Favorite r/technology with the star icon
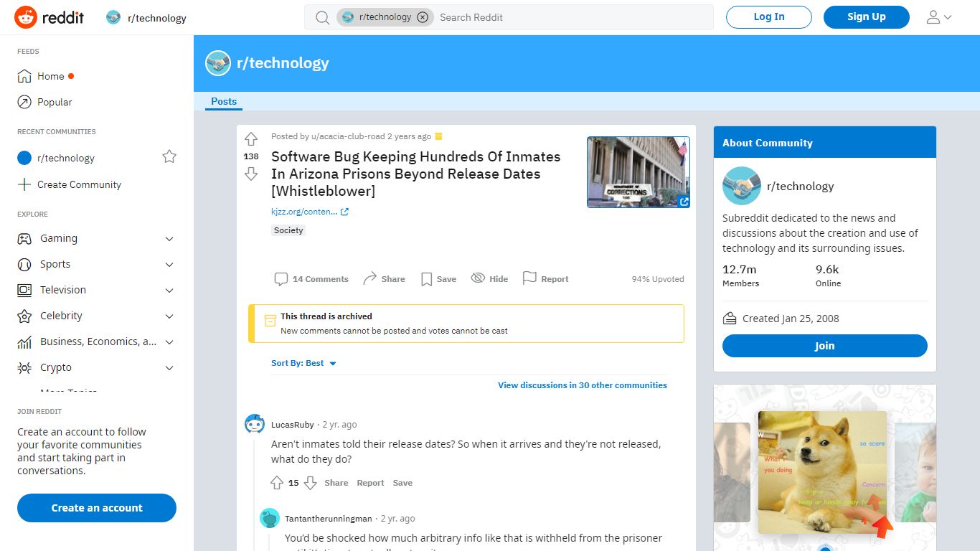This screenshot has height=551, width=980. [169, 156]
